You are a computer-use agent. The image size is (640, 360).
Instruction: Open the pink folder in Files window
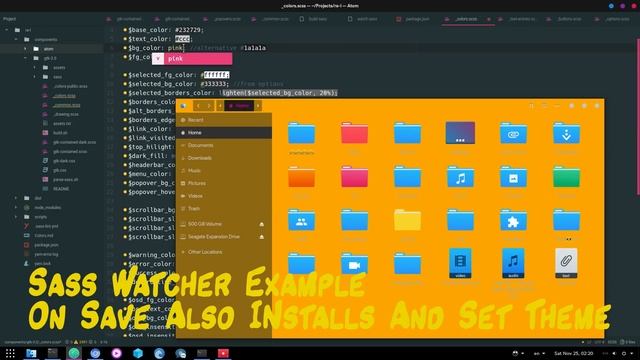pyautogui.click(x=354, y=177)
